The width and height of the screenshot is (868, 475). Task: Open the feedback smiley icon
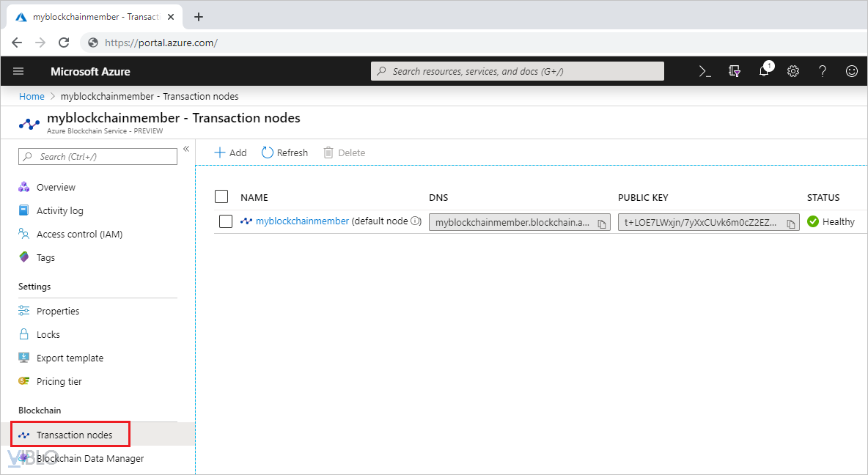(x=852, y=71)
